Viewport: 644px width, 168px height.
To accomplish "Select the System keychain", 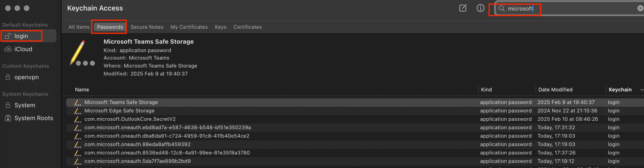I will [x=28, y=105].
